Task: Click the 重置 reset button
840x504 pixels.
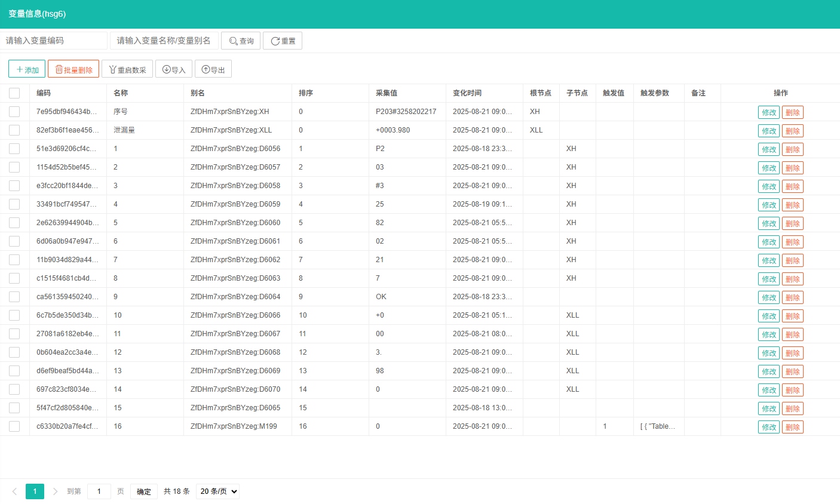Action: click(x=283, y=41)
